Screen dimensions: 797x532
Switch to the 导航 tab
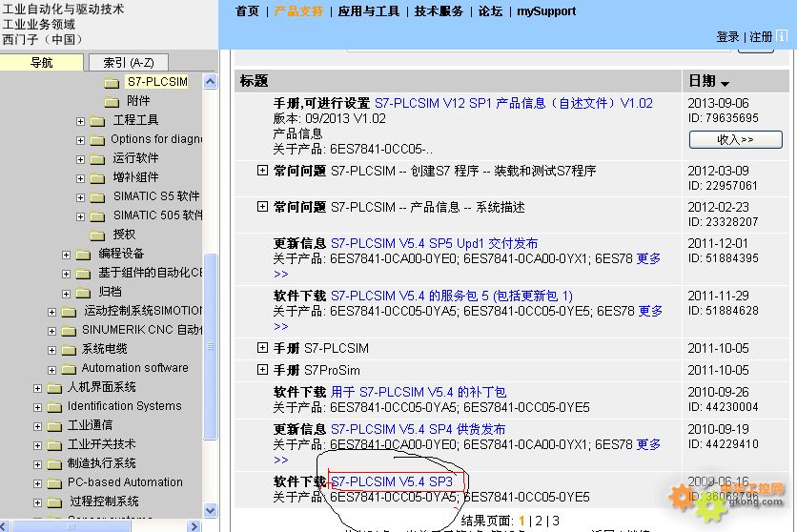42,63
